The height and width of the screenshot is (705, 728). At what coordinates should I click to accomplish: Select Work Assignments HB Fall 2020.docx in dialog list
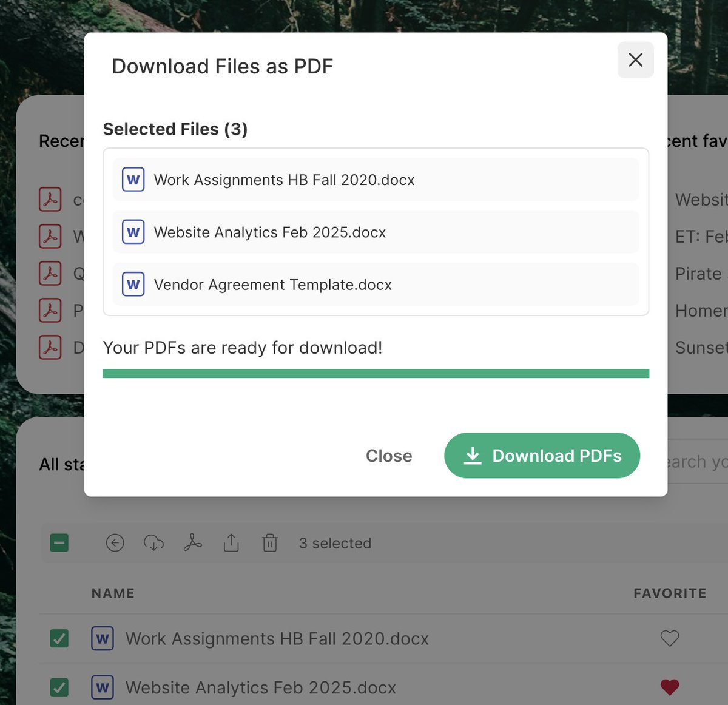(376, 180)
